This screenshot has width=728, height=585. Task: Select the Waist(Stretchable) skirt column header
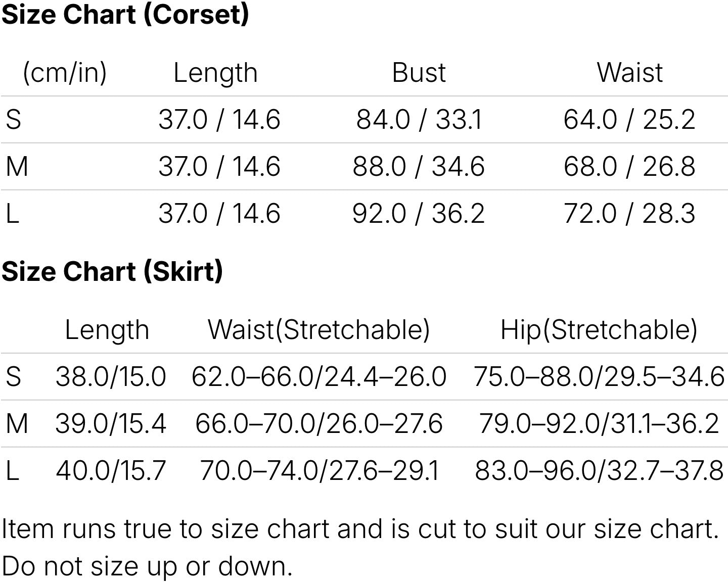pos(318,330)
